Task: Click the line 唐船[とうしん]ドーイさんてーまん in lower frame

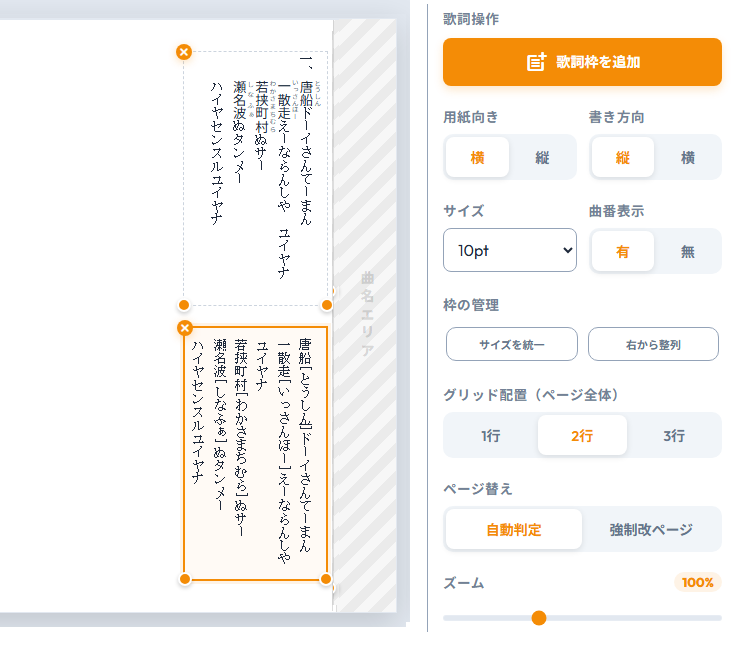Action: (305, 445)
